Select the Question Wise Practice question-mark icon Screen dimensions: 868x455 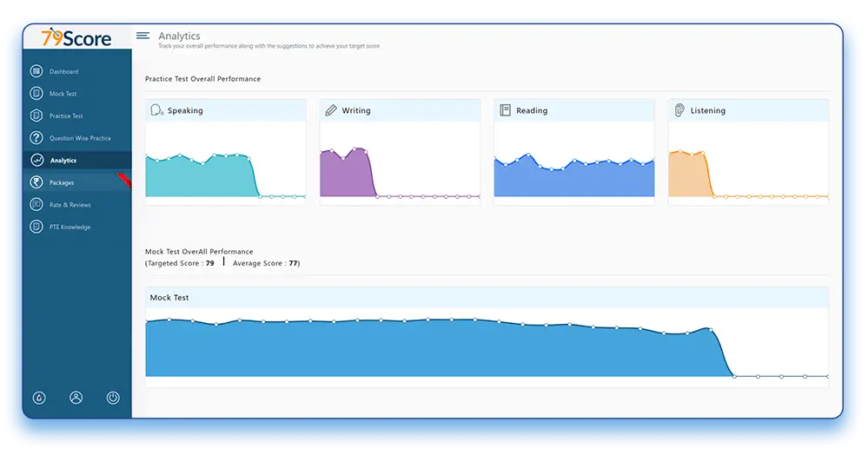tap(36, 137)
